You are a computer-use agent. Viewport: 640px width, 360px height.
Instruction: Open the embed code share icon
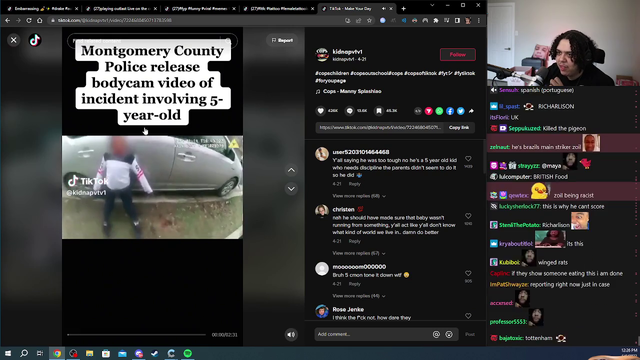click(x=418, y=111)
